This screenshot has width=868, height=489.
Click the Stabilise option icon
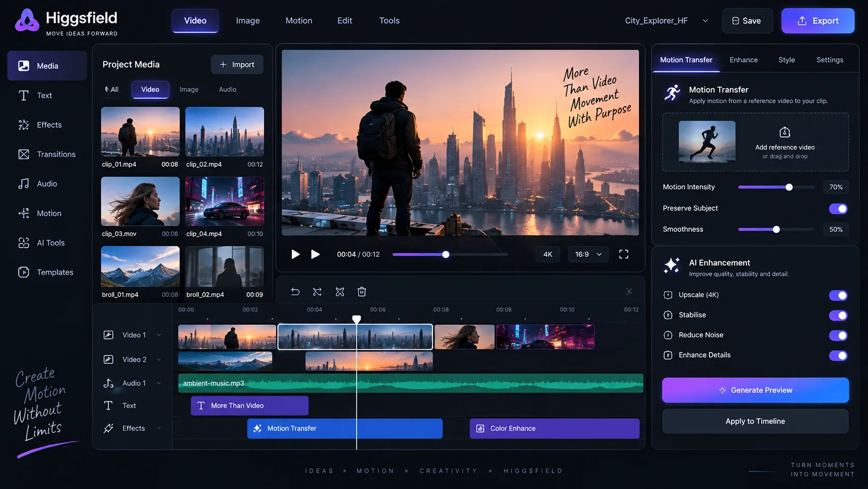[668, 315]
